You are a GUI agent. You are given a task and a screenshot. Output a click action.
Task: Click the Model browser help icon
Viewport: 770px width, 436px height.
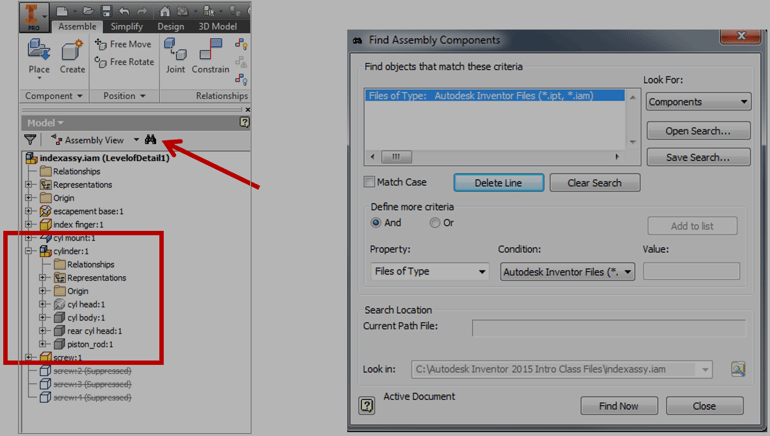coord(244,122)
